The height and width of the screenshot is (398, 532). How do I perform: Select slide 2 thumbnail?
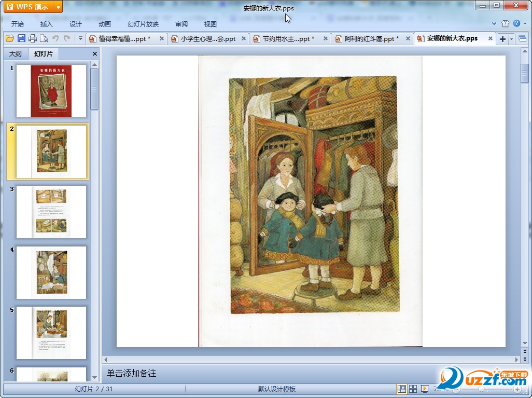51,152
